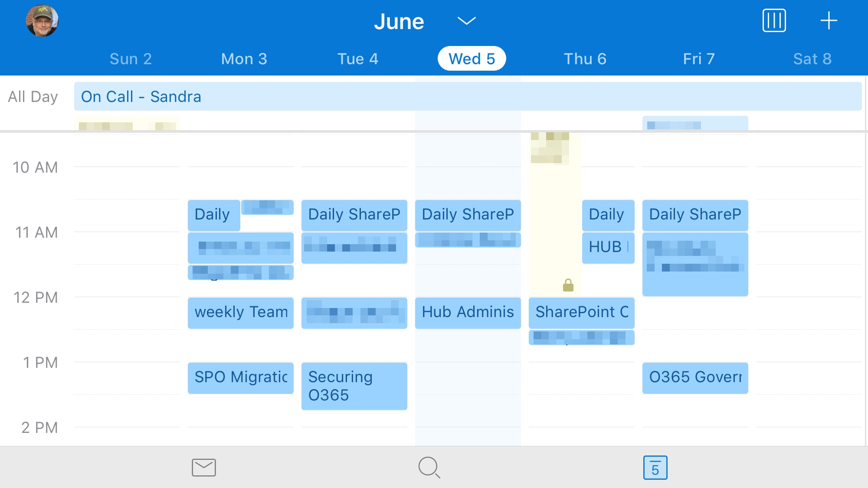
Task: Tap the Securing O365 event block
Action: pos(352,386)
